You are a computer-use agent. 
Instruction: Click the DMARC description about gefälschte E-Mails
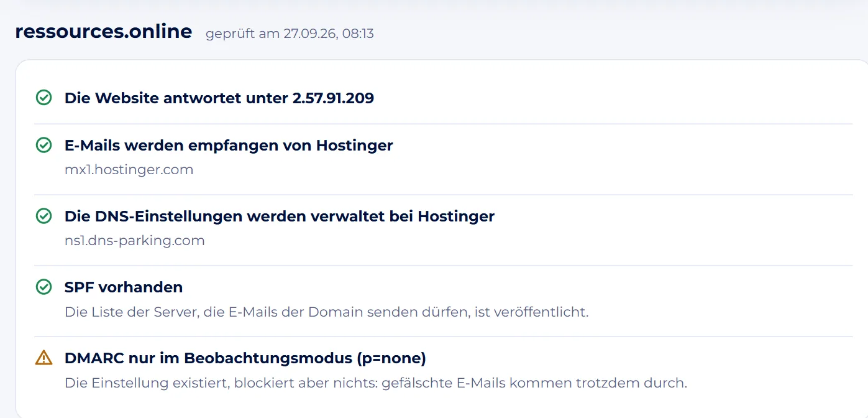376,383
